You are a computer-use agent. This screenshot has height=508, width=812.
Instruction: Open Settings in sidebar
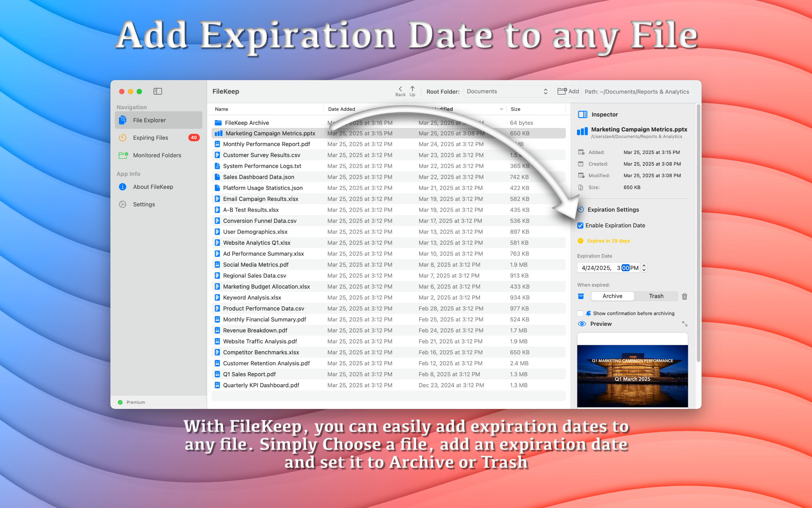(158, 204)
